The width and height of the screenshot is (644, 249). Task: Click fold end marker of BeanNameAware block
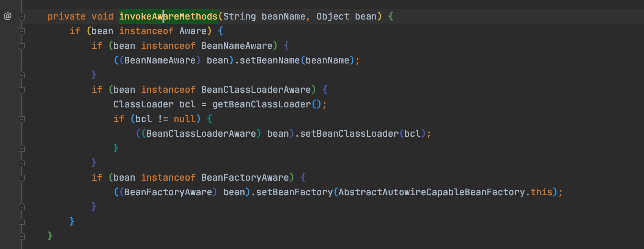click(22, 75)
